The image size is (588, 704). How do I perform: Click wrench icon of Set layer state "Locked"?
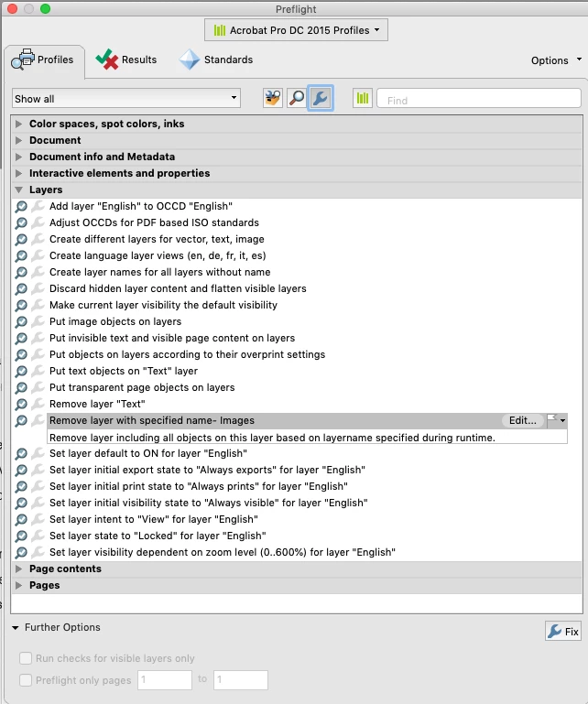pos(38,536)
